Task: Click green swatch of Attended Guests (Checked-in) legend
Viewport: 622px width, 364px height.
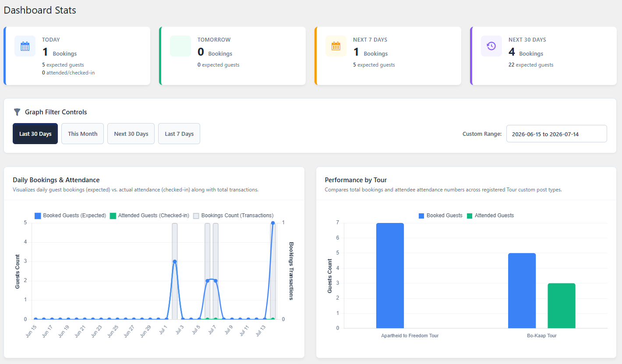Action: (113, 216)
